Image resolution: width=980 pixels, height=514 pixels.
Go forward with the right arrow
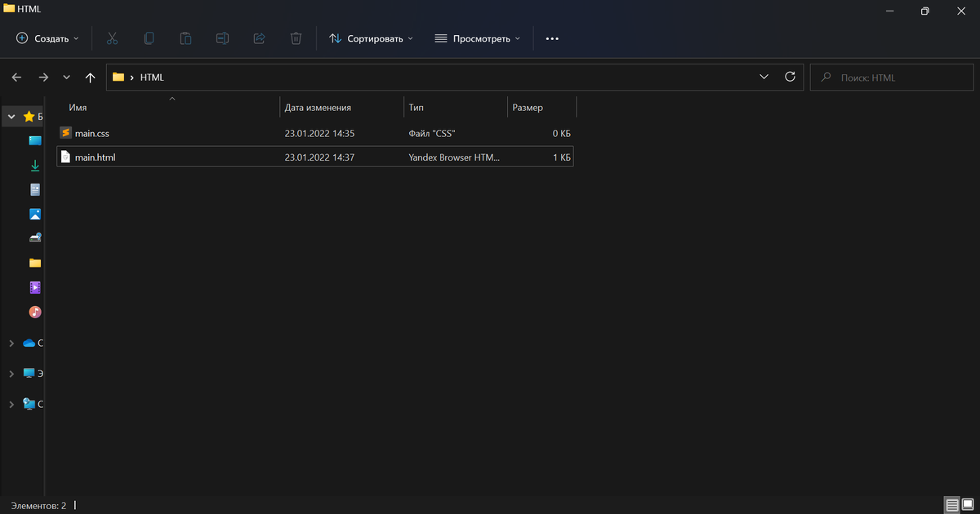click(x=43, y=78)
